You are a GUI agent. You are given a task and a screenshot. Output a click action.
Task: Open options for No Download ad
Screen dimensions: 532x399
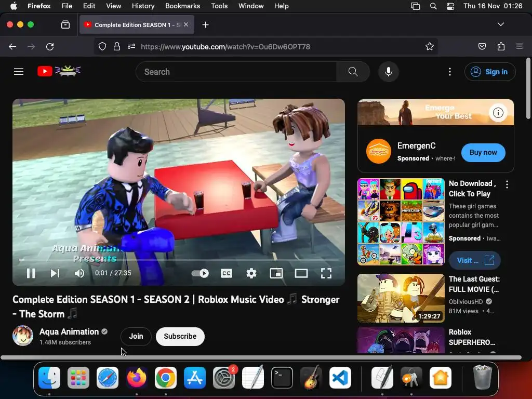tap(507, 184)
